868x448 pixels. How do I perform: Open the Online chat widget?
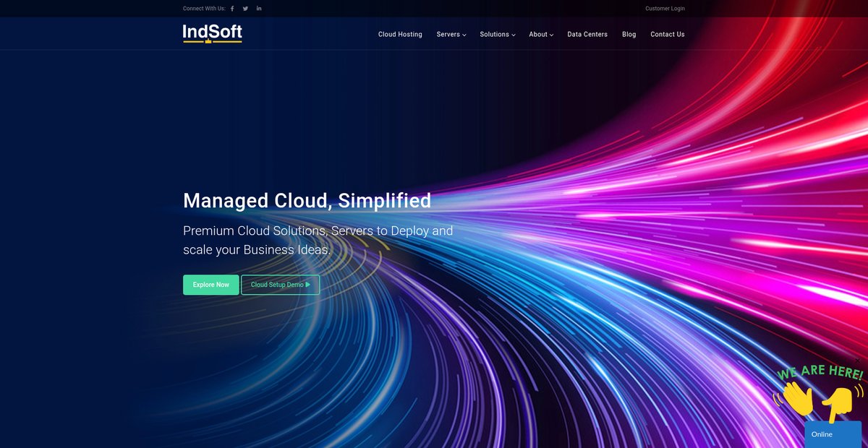833,434
